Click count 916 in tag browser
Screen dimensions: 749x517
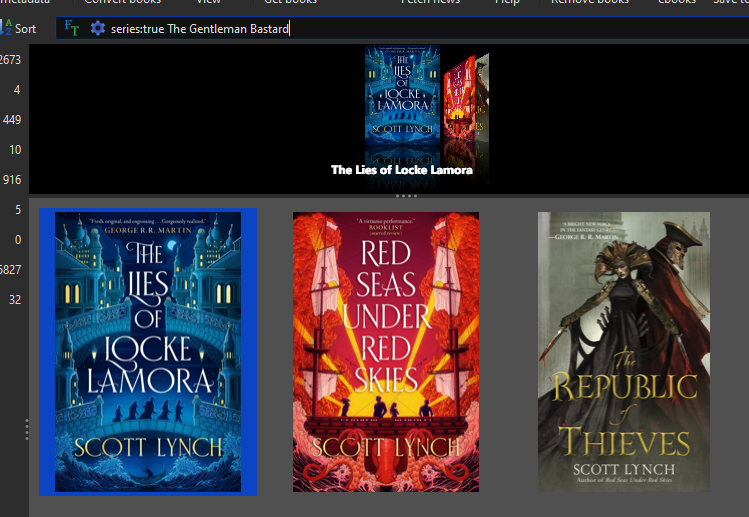[x=12, y=180]
